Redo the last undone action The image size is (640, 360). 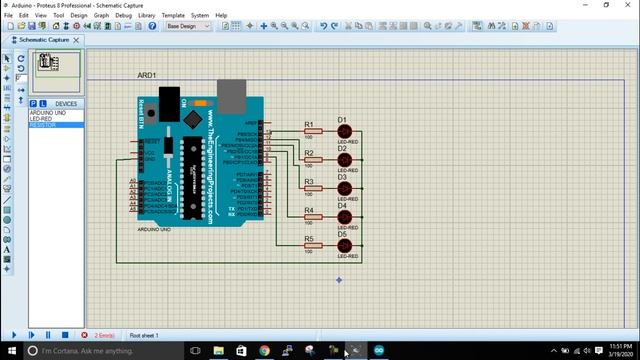pyautogui.click(x=334, y=26)
